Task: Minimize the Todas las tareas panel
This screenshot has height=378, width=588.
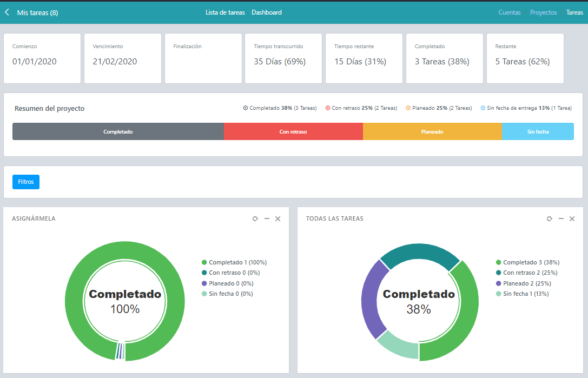Action: click(x=561, y=218)
